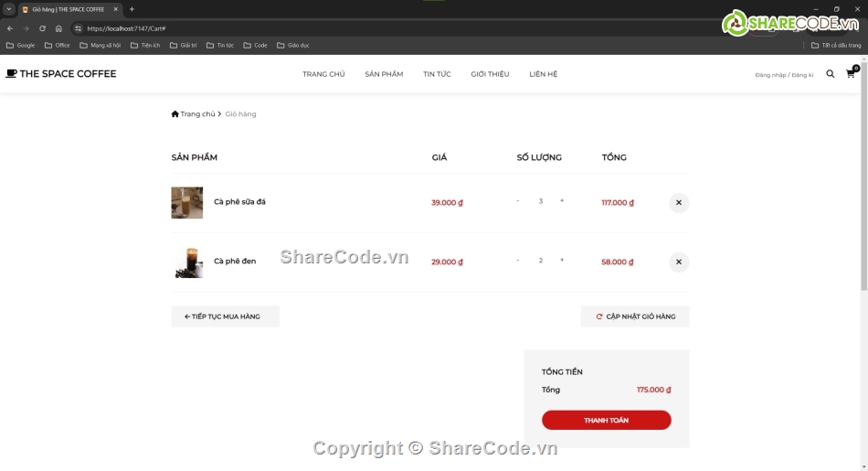Reload the page with browser refresh icon
This screenshot has width=868, height=471.
click(42, 28)
